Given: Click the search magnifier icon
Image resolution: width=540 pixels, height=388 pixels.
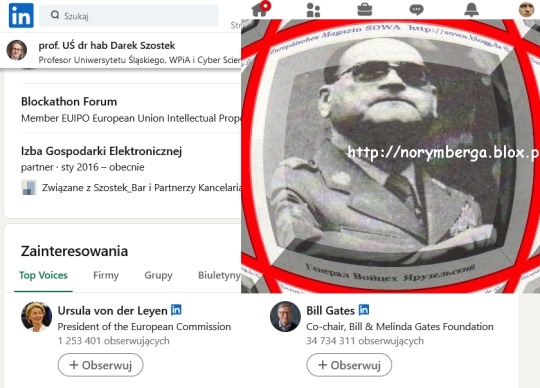Looking at the screenshot, I should tap(55, 15).
